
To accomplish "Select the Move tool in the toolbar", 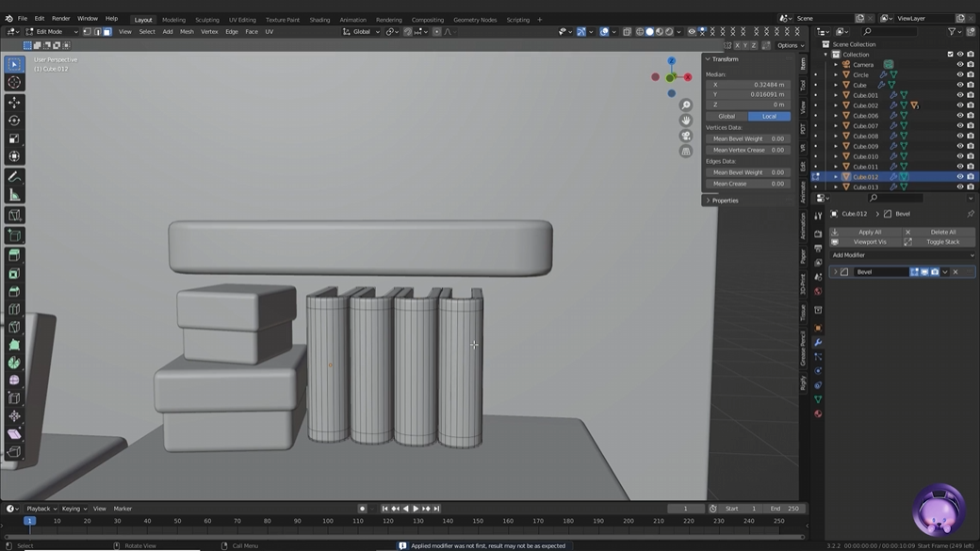I will click(x=14, y=102).
